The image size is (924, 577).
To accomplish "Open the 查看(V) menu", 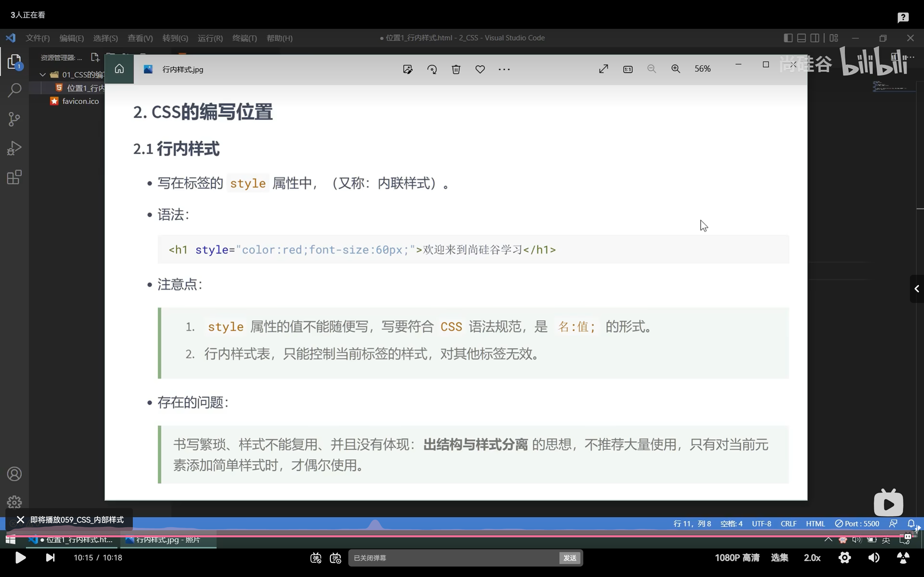I will click(x=140, y=38).
